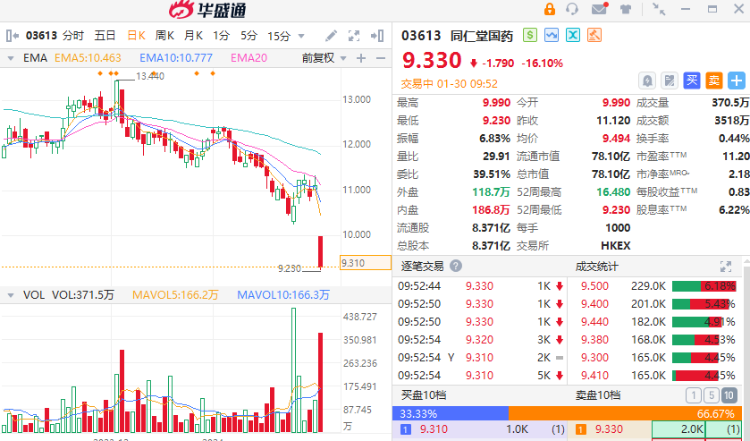This screenshot has height=441, width=750.
Task: Click EMA5:10.463 indicator label
Action: (88, 58)
